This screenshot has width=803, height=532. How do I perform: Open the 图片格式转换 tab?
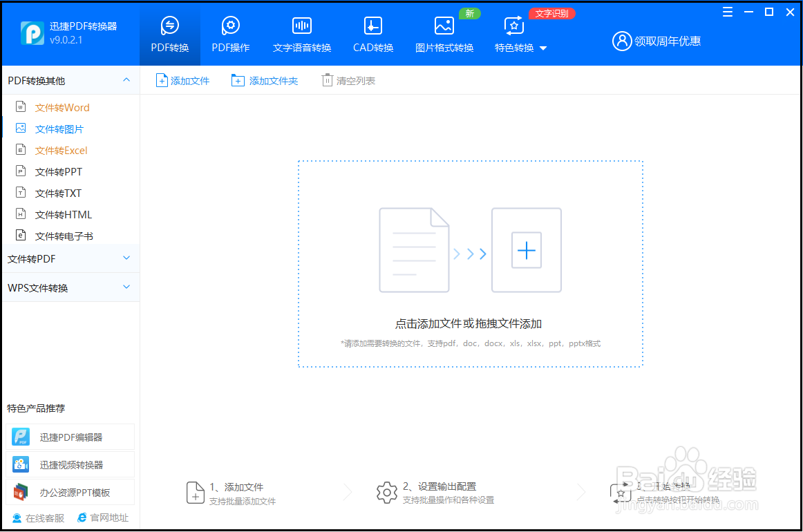click(x=444, y=35)
